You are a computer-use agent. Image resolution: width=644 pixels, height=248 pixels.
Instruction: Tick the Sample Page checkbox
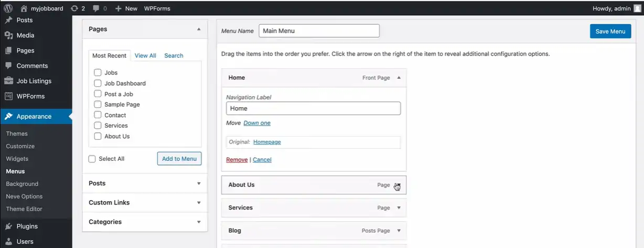pos(98,104)
